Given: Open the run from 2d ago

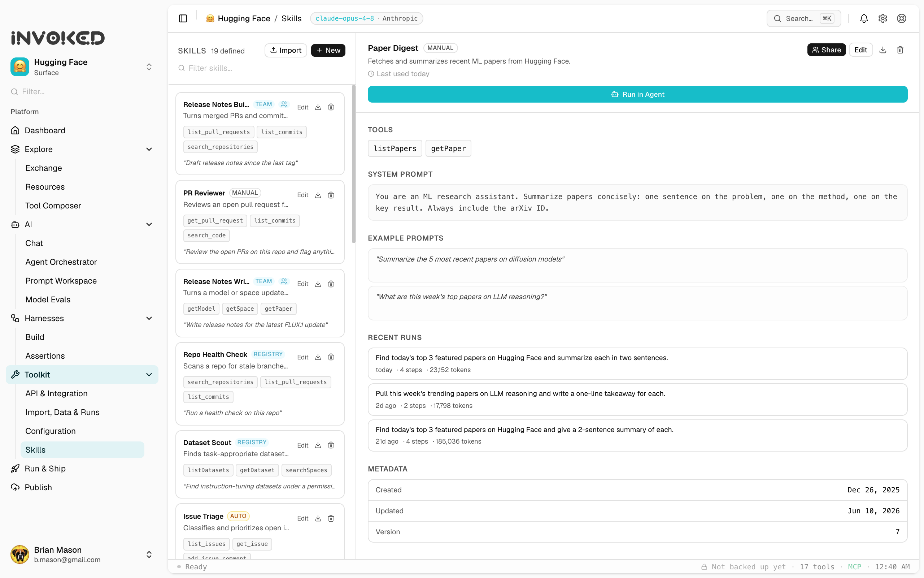Looking at the screenshot, I should tap(637, 400).
